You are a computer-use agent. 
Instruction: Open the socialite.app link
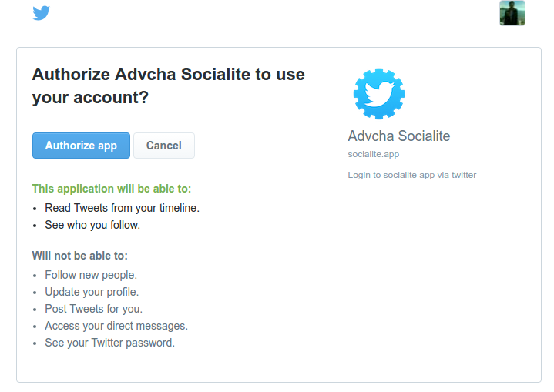(373, 154)
